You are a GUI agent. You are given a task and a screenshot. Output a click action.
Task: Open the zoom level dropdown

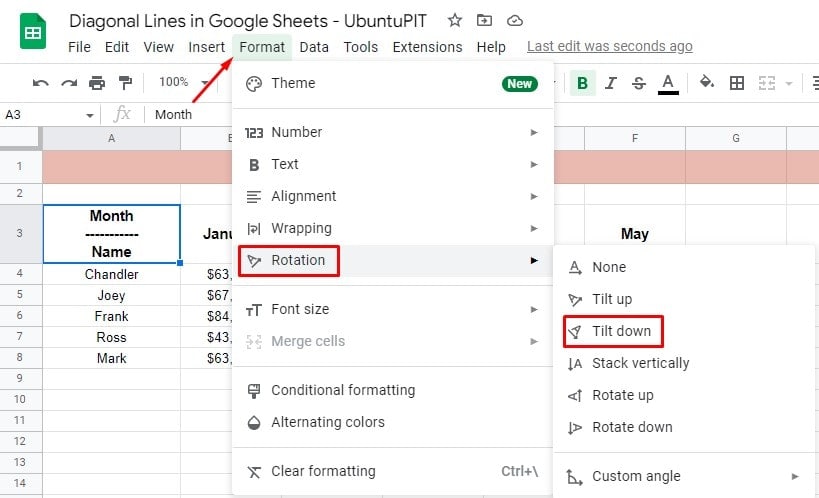point(184,82)
